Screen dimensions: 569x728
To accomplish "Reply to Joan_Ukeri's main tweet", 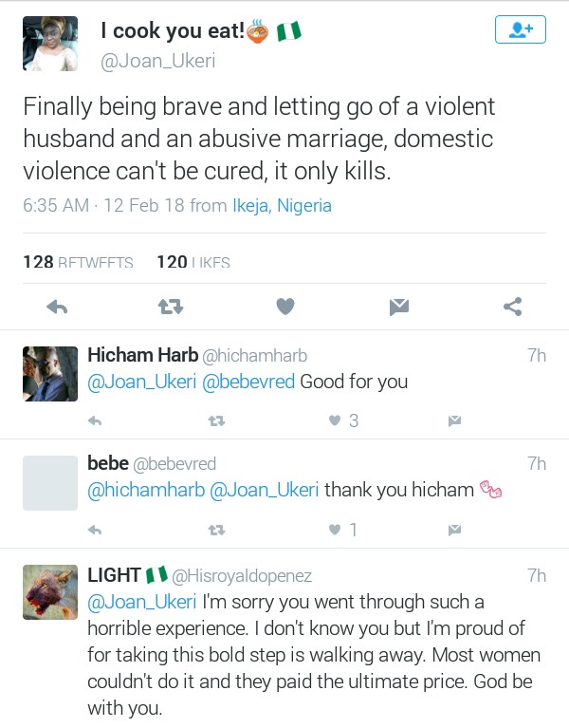I will 57,306.
